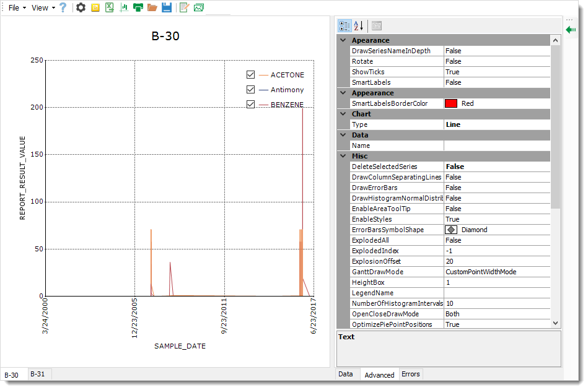
Task: Open the View menu
Action: pos(43,7)
